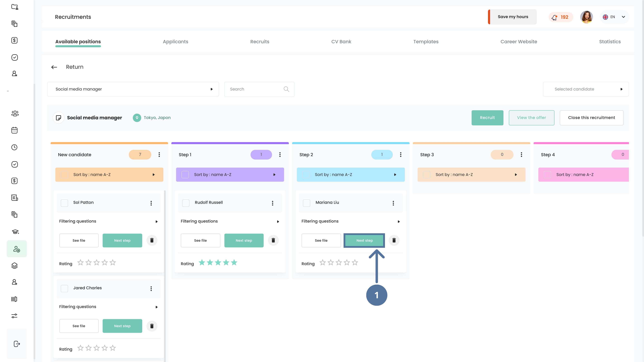644x362 pixels.
Task: Click the search magnifier icon
Action: point(286,89)
